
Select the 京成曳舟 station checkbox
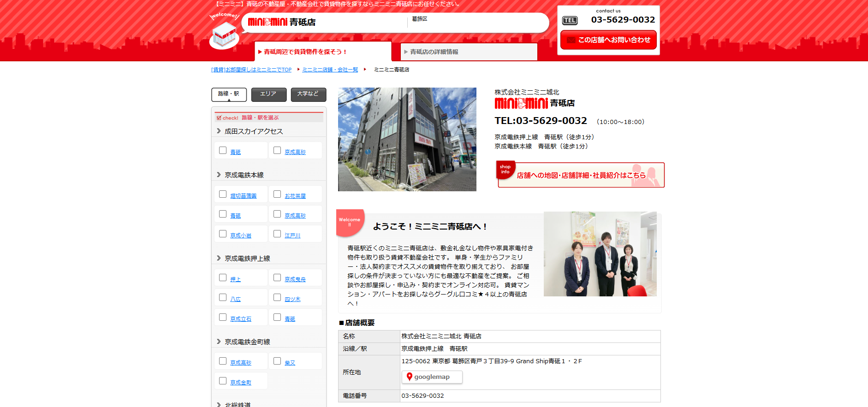pyautogui.click(x=277, y=278)
